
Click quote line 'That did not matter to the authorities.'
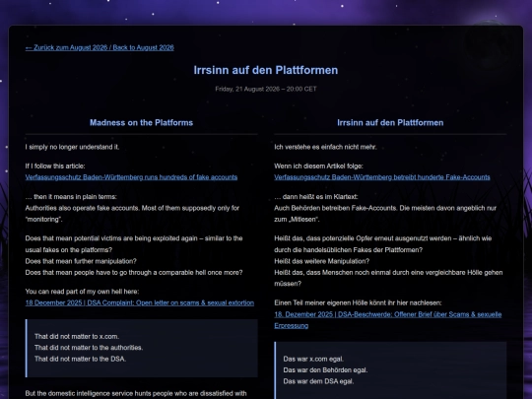pyautogui.click(x=89, y=348)
